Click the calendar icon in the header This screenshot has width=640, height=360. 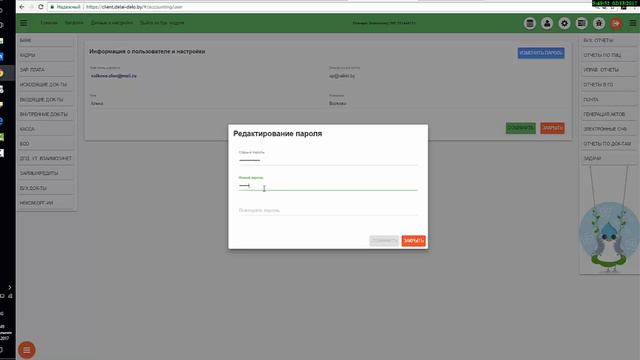530,23
